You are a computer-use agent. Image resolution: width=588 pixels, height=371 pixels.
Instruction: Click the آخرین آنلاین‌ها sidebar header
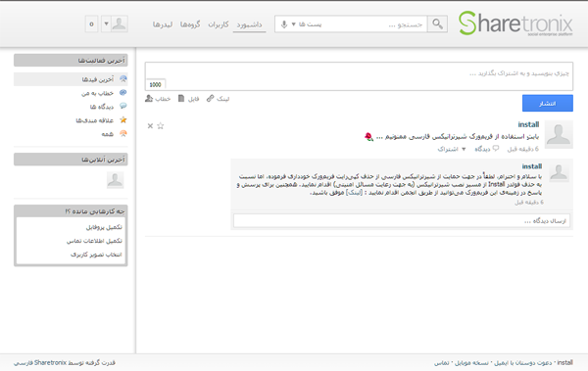click(x=71, y=160)
